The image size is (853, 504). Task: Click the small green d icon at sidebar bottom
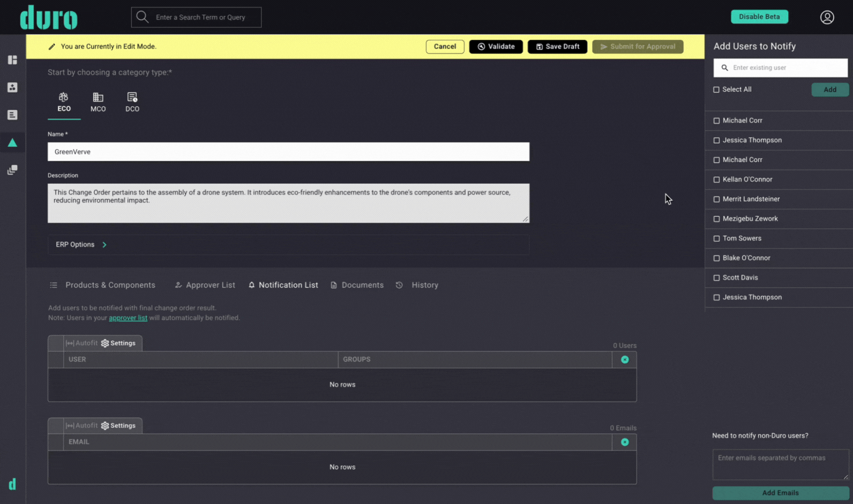click(12, 484)
